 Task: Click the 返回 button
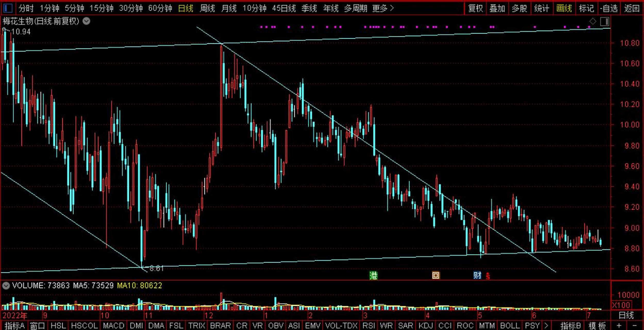pos(632,8)
